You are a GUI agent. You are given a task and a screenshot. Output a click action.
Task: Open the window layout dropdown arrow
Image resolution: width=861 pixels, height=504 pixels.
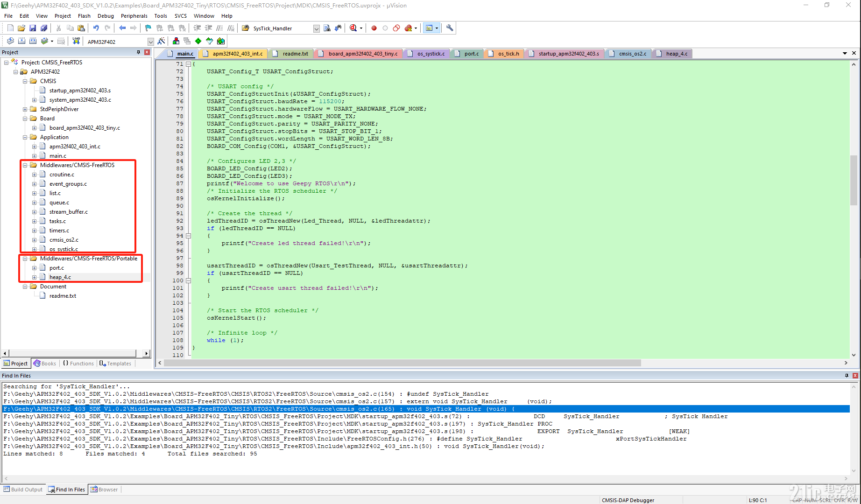[437, 28]
